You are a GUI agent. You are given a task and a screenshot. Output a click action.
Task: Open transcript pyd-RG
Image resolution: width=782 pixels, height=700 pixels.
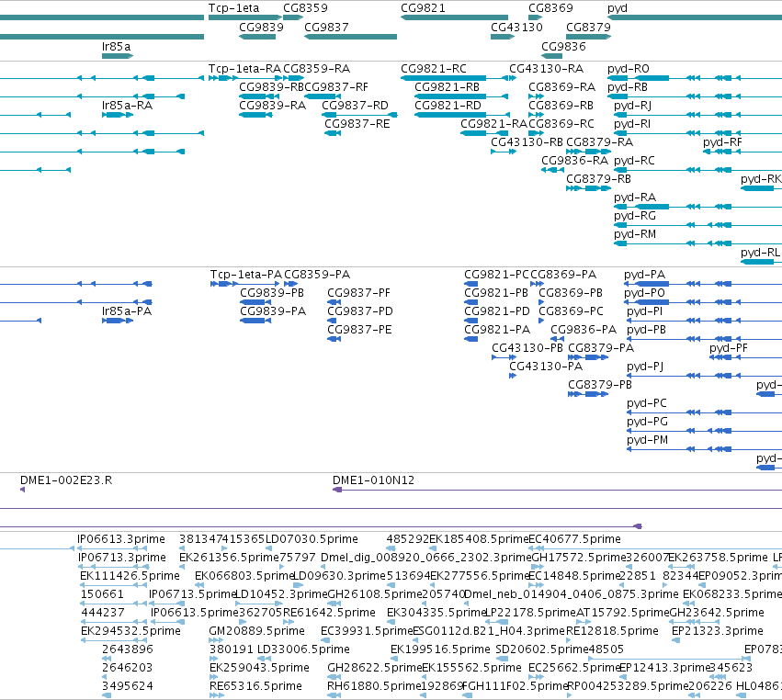coord(635,216)
